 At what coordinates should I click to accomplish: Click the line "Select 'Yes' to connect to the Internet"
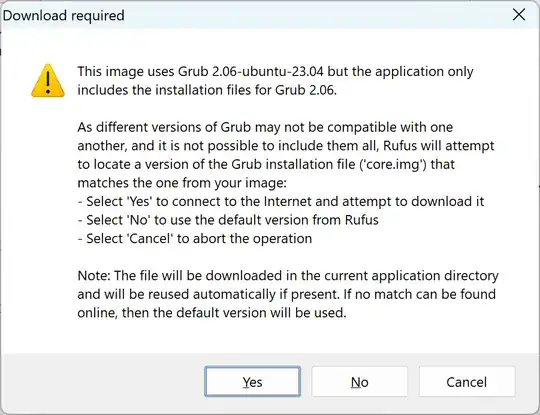coord(281,201)
